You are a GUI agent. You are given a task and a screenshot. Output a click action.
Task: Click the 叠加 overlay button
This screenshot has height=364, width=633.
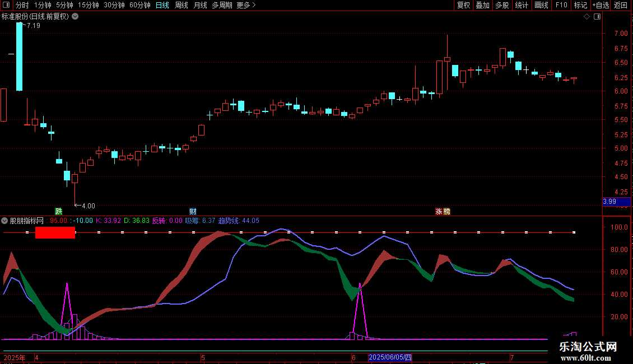click(x=482, y=5)
